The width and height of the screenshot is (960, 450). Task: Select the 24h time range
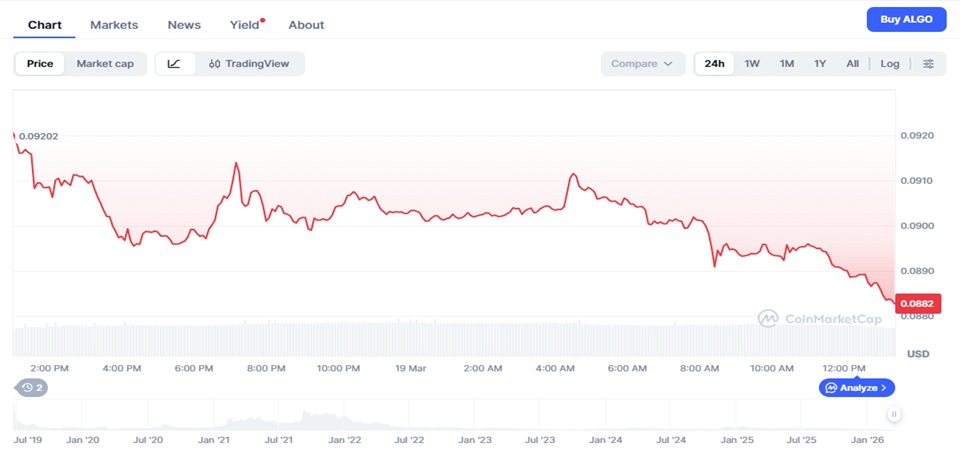click(714, 64)
